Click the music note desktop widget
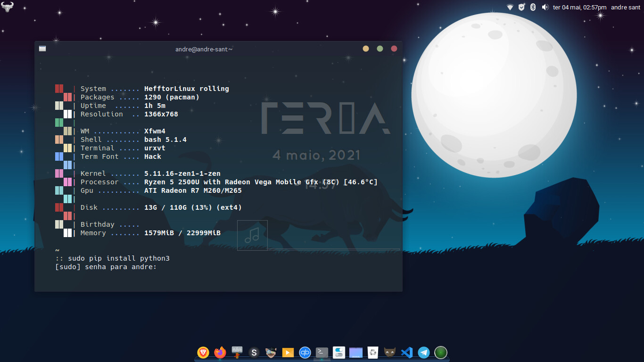Image resolution: width=644 pixels, height=362 pixels. (252, 235)
